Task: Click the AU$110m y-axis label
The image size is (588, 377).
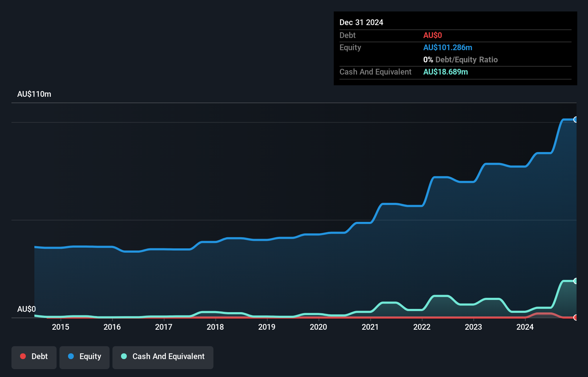Action: [x=34, y=94]
